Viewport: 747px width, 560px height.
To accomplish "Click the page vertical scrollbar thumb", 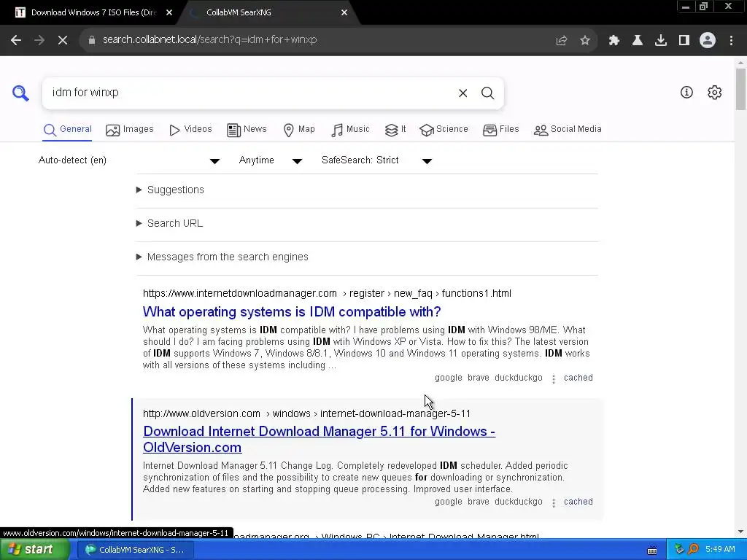I will coord(740,90).
